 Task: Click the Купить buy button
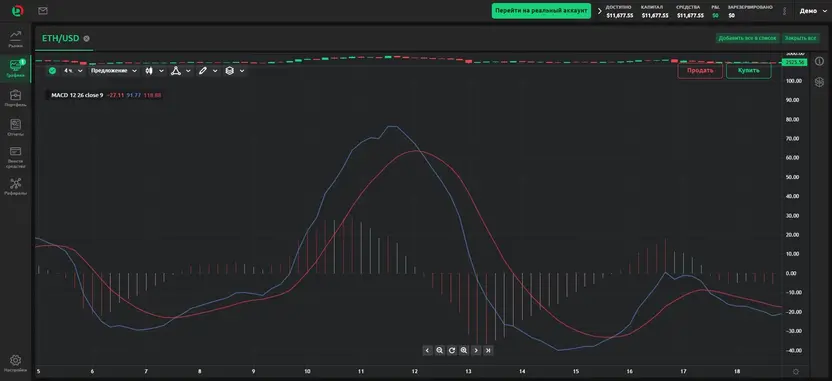(x=748, y=71)
